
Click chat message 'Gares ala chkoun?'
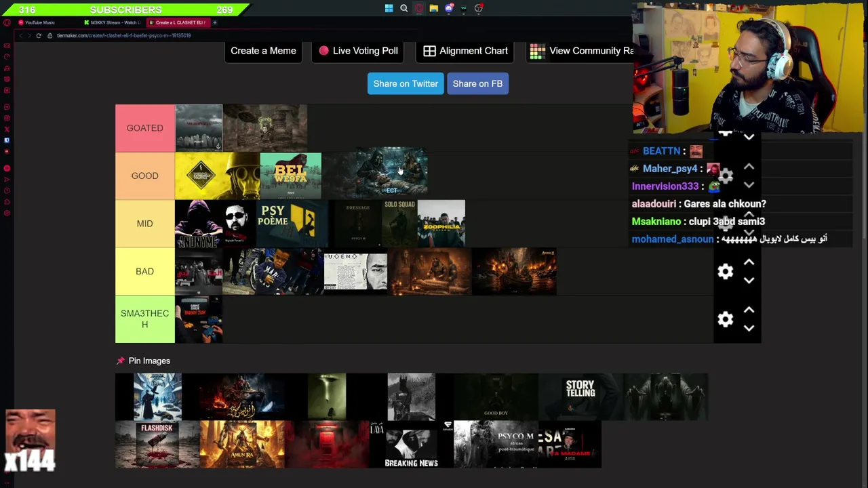725,204
